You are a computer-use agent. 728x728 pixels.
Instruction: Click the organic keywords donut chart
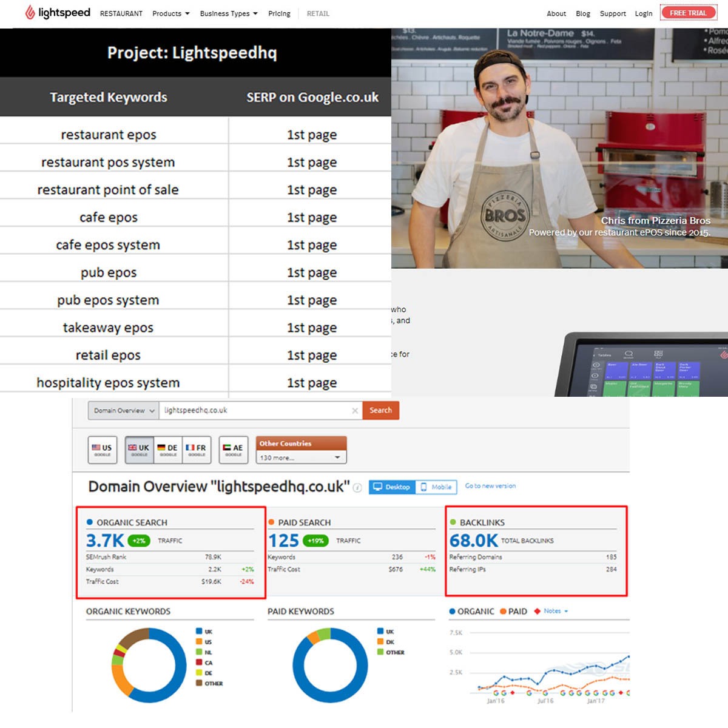coord(149,665)
